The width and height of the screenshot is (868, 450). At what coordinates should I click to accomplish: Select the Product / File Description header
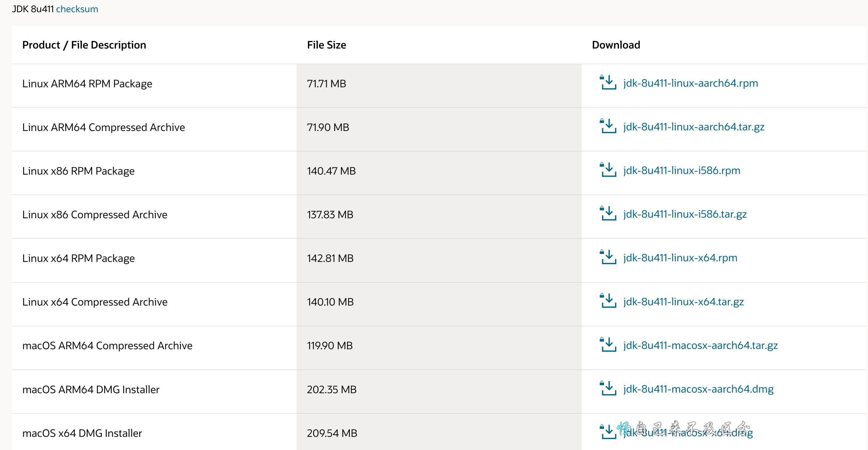[x=84, y=45]
